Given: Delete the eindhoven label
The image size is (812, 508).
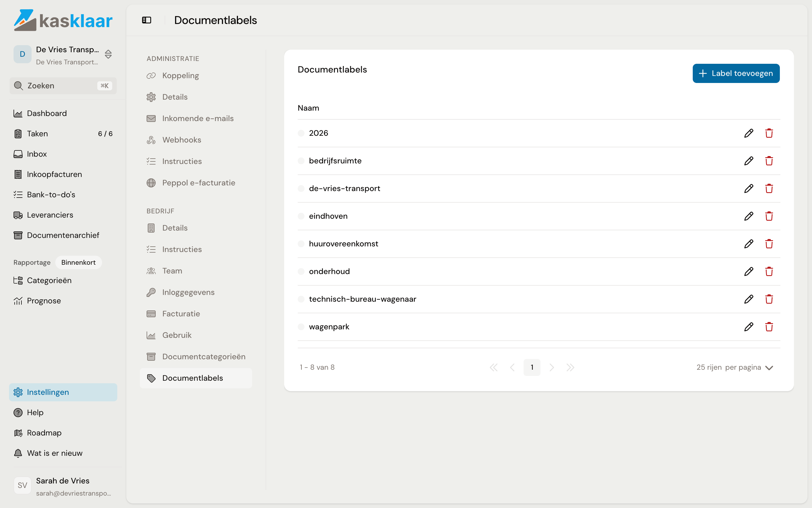Looking at the screenshot, I should tap(769, 216).
